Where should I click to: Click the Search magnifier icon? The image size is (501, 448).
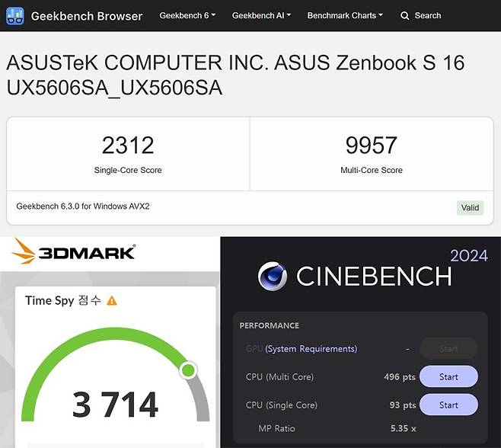pos(405,15)
